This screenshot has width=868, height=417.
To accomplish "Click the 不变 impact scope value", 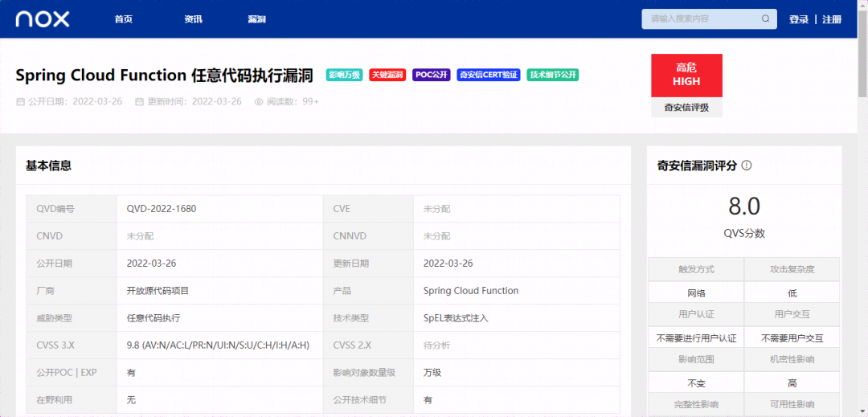I will coord(696,383).
